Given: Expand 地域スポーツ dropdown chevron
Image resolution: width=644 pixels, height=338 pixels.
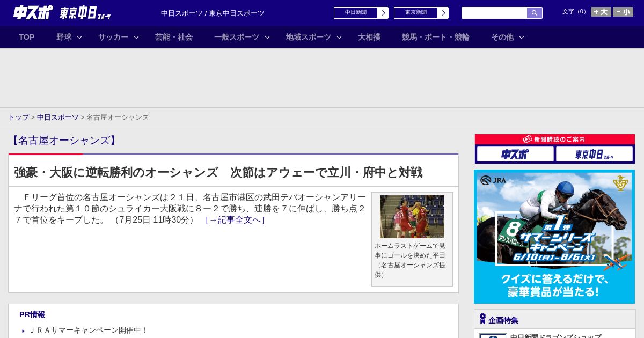Looking at the screenshot, I should (x=339, y=37).
